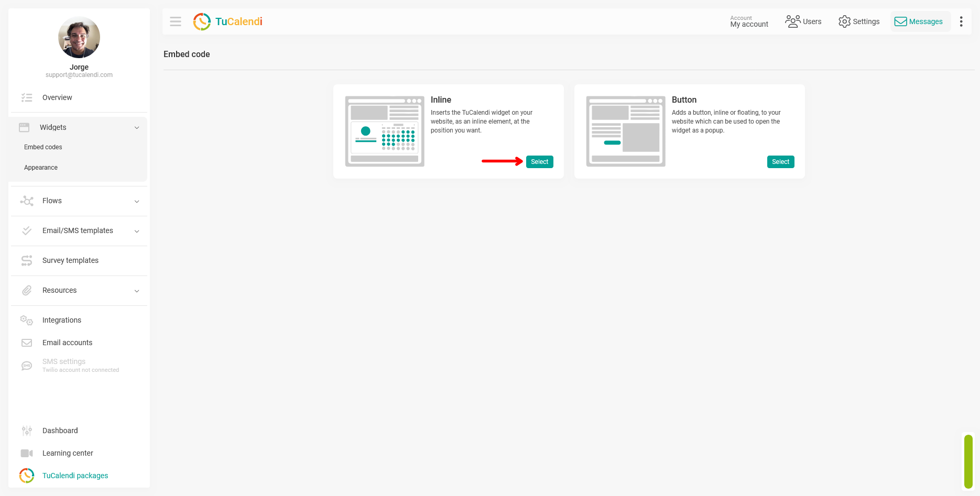Click the Messages label in top bar
980x496 pixels.
point(925,21)
